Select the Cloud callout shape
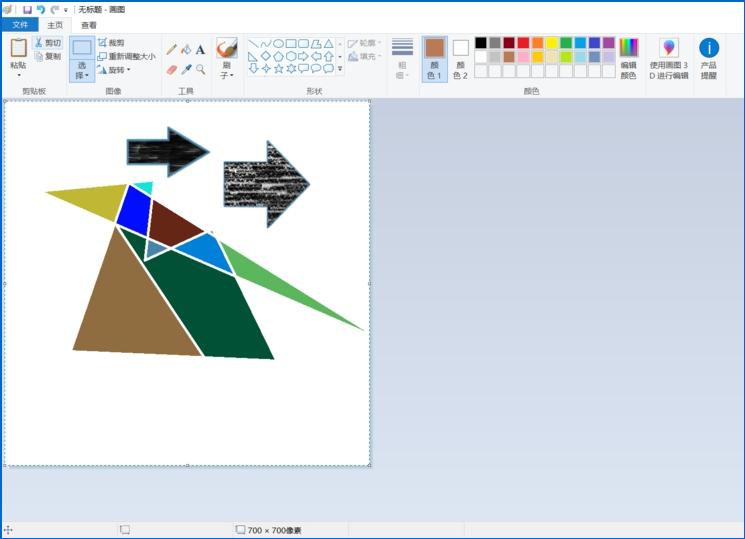Image resolution: width=745 pixels, height=539 pixels. (328, 69)
